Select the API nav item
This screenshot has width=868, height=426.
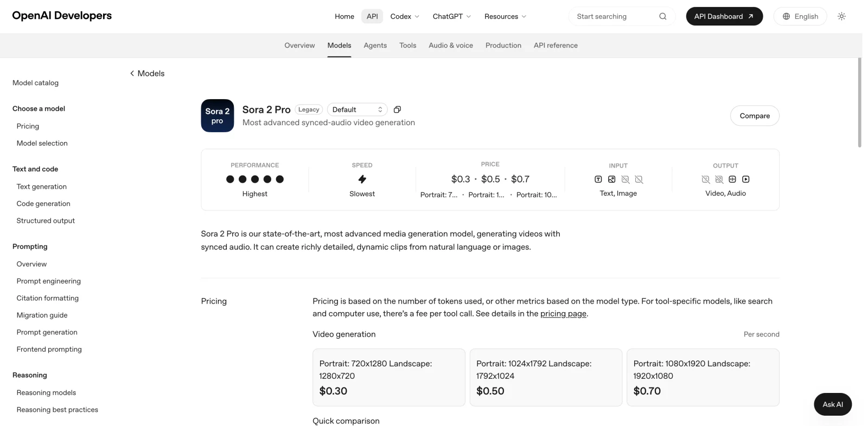pyautogui.click(x=372, y=16)
